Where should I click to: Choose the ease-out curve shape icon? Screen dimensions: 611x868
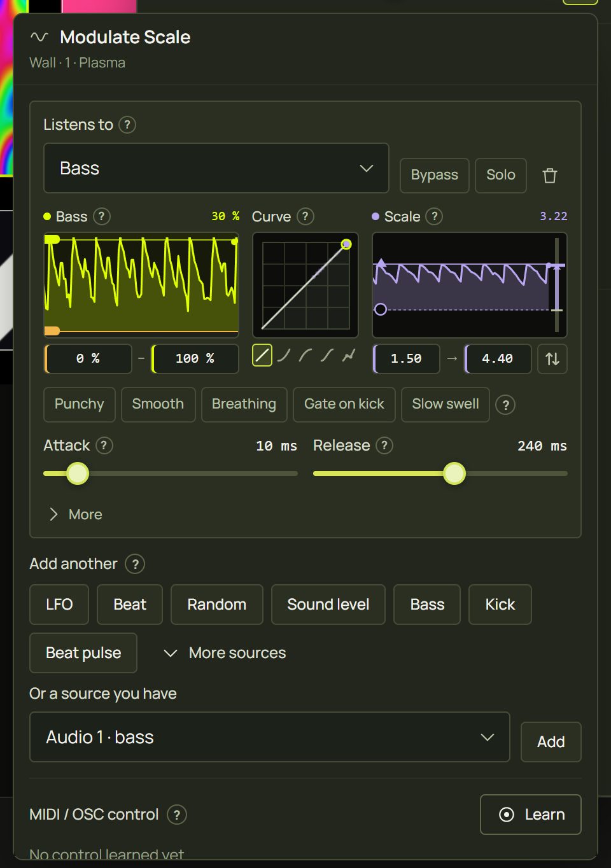pos(305,356)
